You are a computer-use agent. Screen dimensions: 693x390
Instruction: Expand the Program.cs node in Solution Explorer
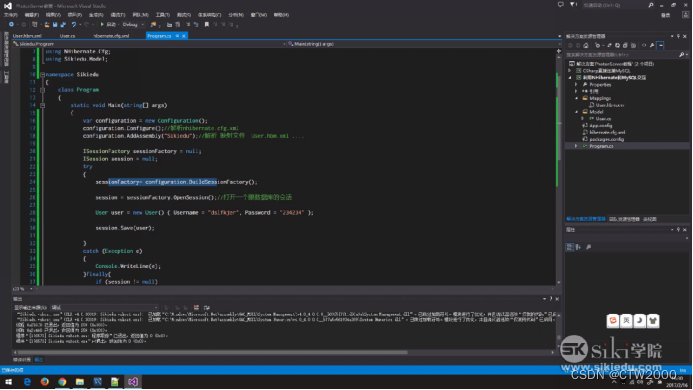point(576,146)
